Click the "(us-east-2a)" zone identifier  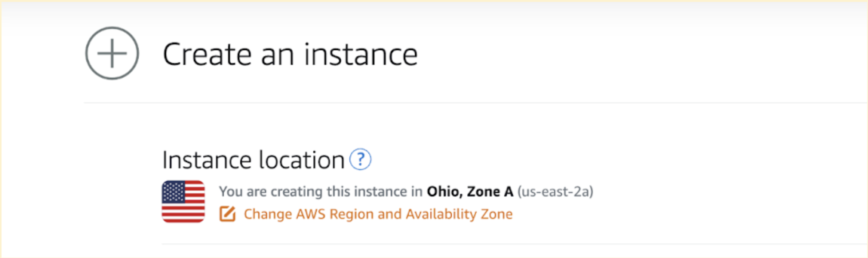(555, 192)
